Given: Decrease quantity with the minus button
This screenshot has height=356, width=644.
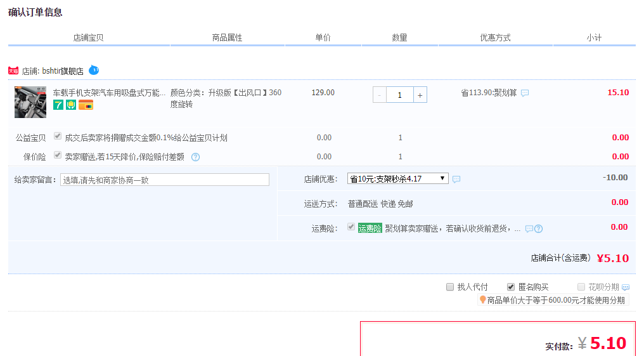Looking at the screenshot, I should click(x=380, y=95).
